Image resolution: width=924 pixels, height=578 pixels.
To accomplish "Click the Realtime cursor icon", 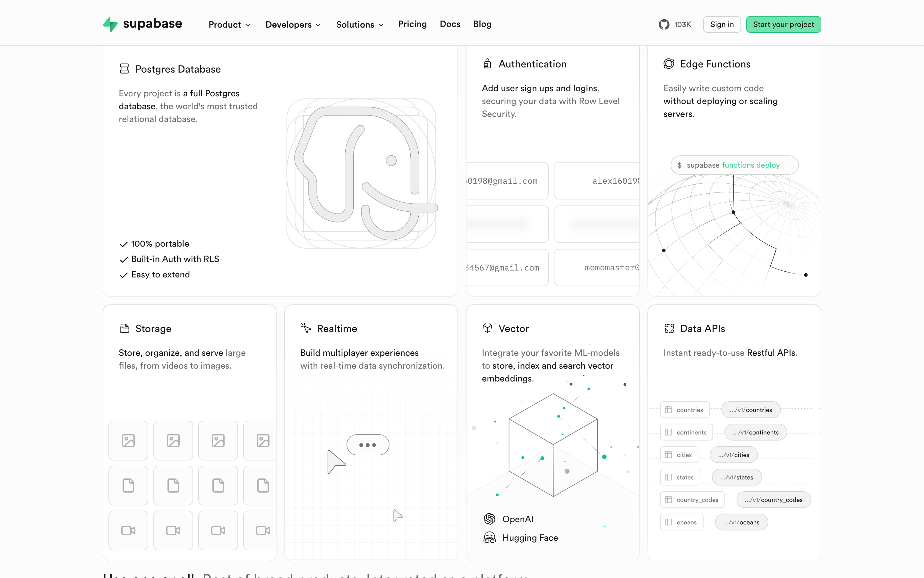I will (x=306, y=328).
